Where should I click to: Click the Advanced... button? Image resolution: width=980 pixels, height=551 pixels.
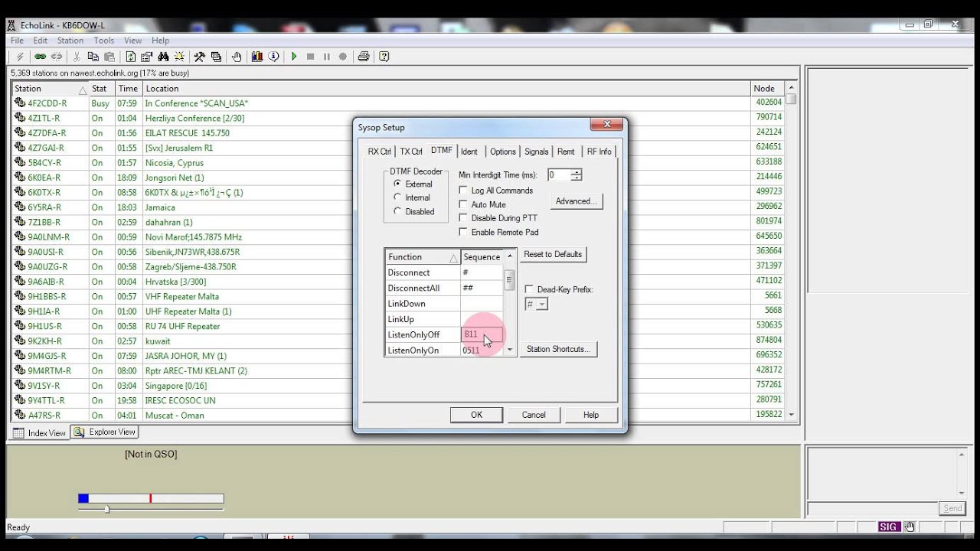pyautogui.click(x=577, y=201)
